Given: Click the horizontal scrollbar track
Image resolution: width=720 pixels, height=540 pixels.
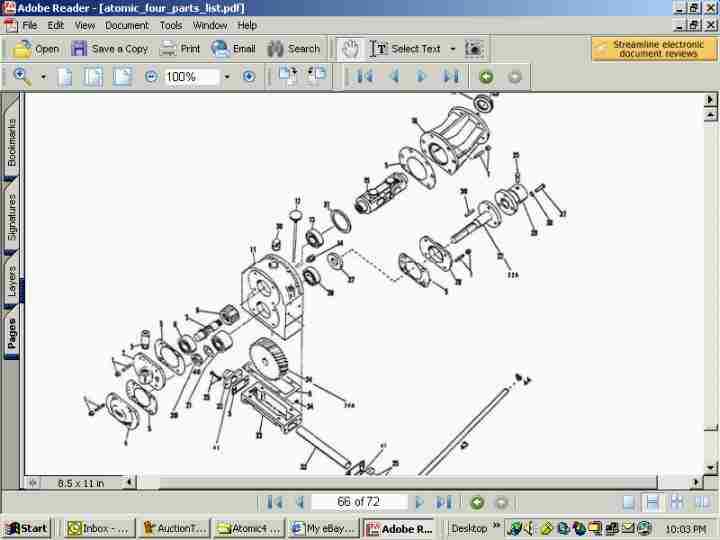Looking at the screenshot, I should coord(400,483).
